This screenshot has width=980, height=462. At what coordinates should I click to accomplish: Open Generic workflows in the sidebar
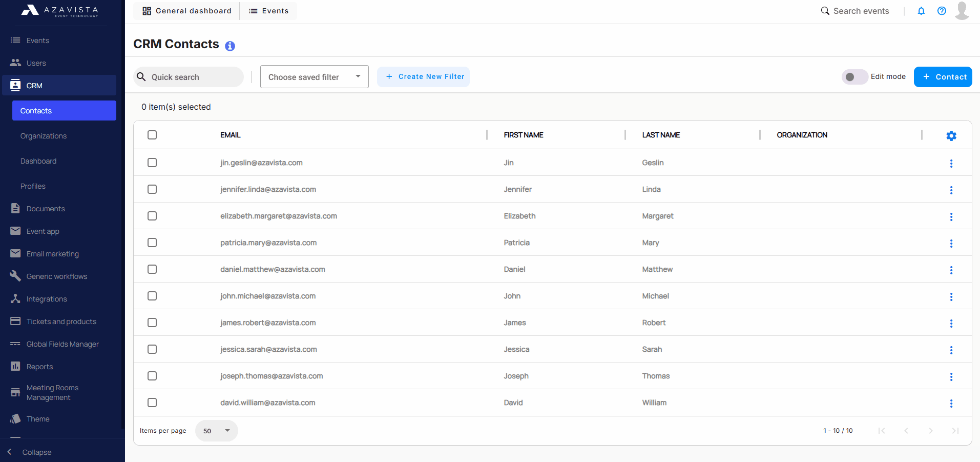(59, 276)
